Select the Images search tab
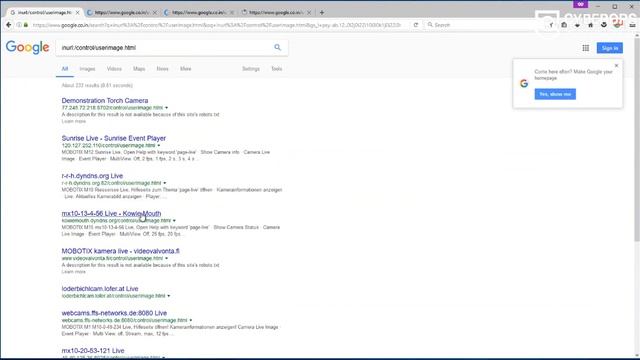Screen dimensions: 640x360 (x=87, y=69)
